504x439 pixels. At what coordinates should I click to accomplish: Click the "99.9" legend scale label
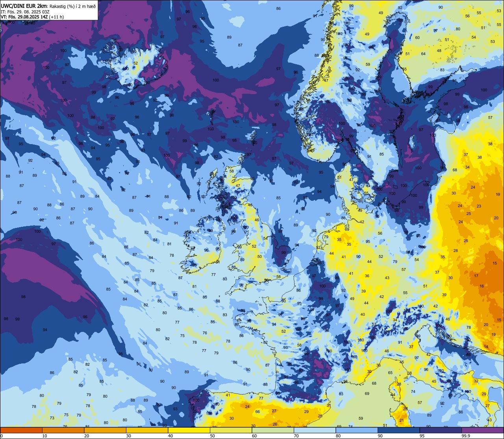pos(466,436)
